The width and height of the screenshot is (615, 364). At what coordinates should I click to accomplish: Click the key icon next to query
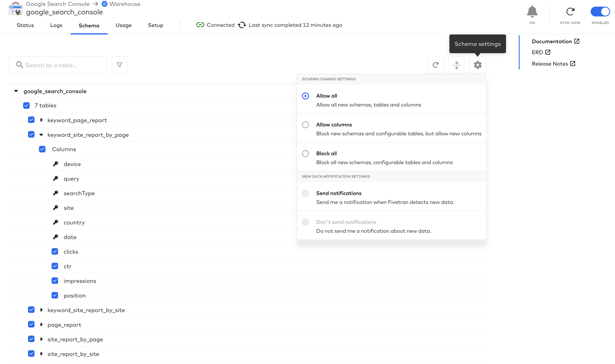(x=56, y=178)
